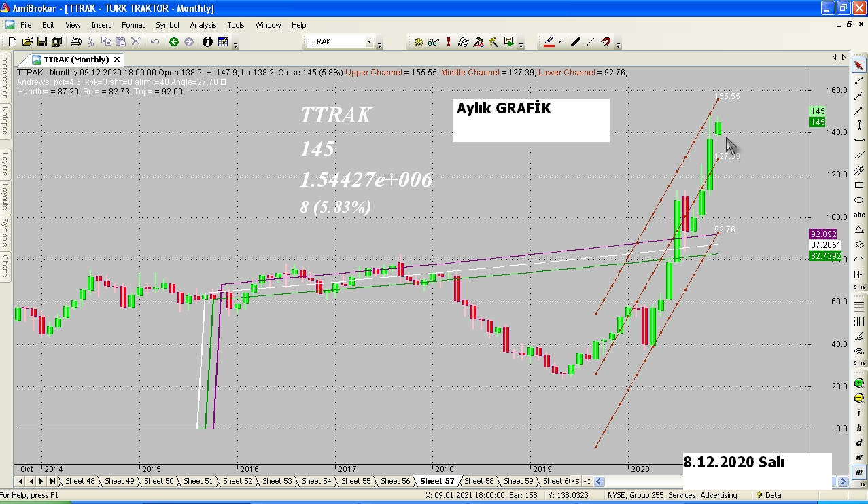Click the Undo icon
This screenshot has width=868, height=504.
[x=155, y=41]
